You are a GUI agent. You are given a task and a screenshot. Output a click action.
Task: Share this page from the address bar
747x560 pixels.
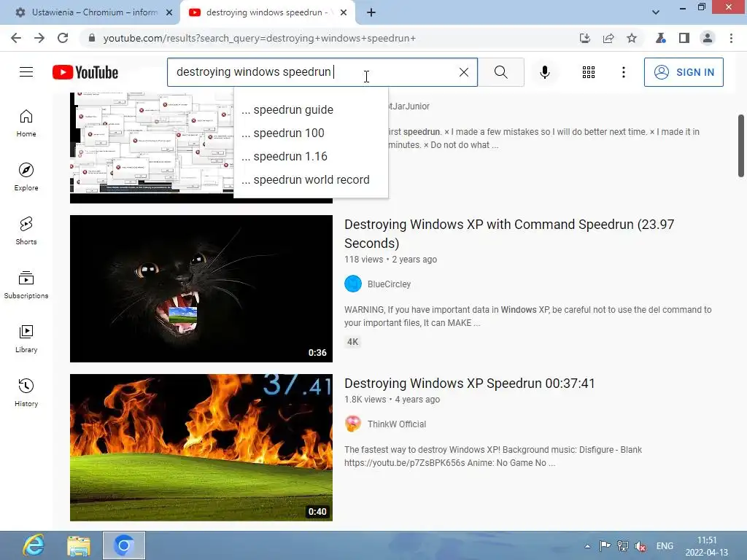coord(608,38)
